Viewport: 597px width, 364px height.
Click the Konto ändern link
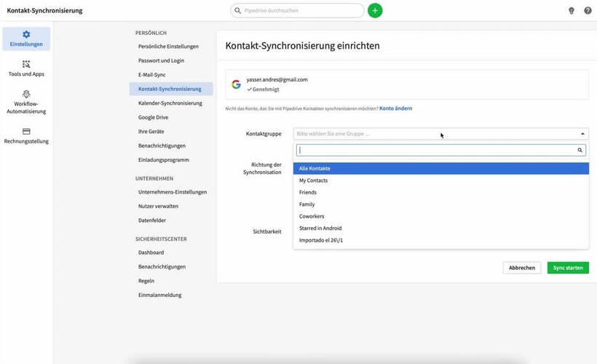point(395,108)
